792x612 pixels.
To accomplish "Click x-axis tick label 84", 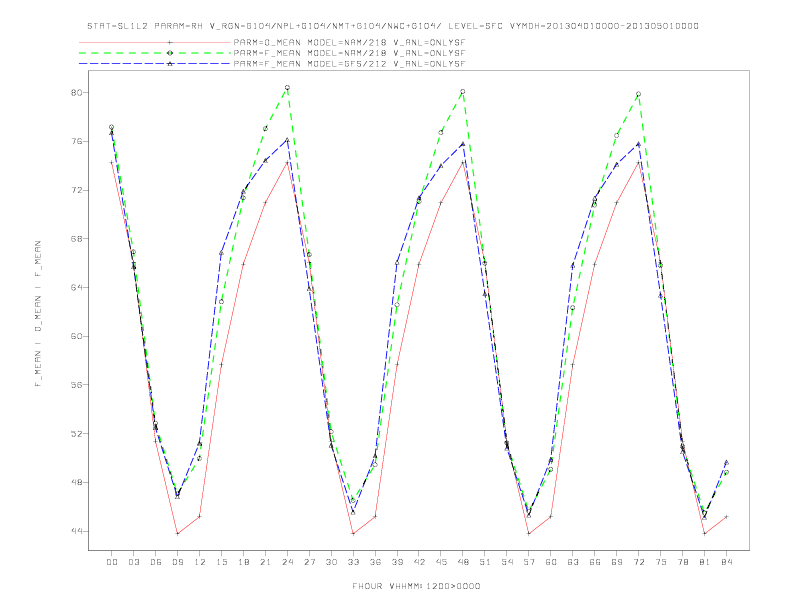I will tap(726, 562).
